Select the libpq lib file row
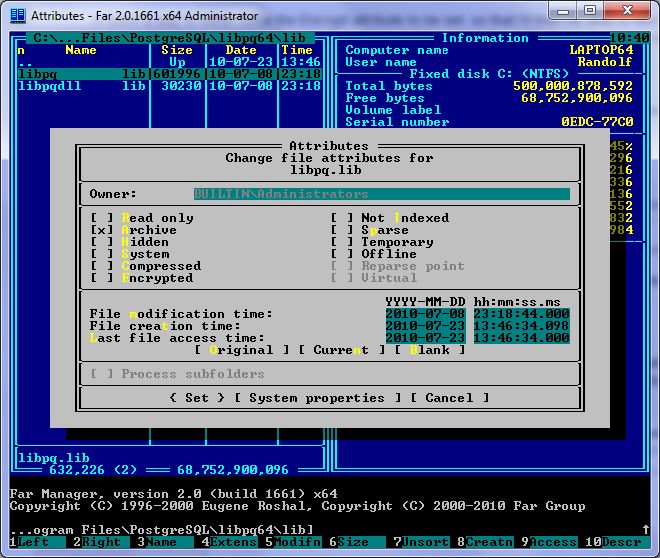The width and height of the screenshot is (660, 558). click(170, 74)
